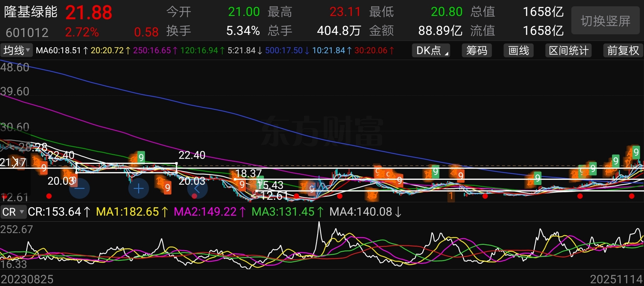This screenshot has height=286, width=644.
Task: Tap the 切换竖屏 button
Action: (605, 20)
